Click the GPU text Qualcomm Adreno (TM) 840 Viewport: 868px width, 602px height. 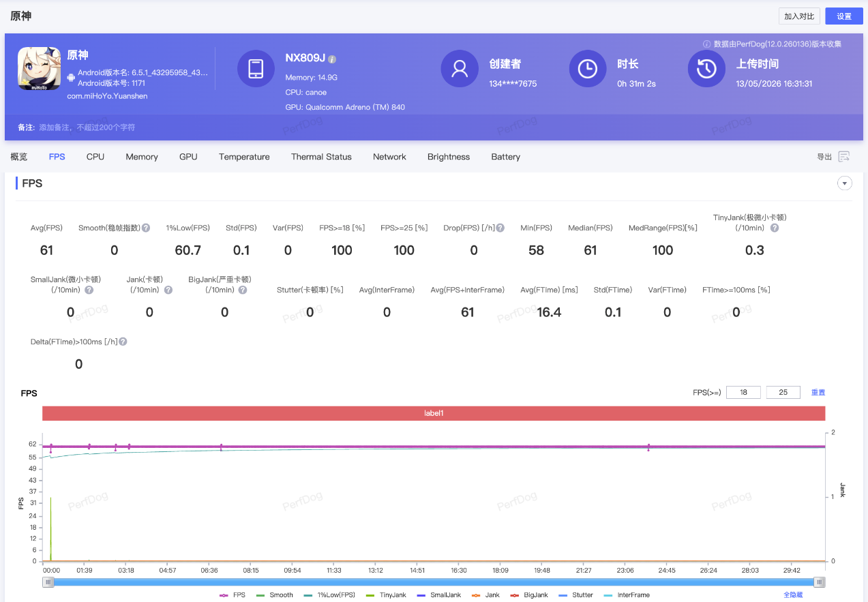click(345, 107)
